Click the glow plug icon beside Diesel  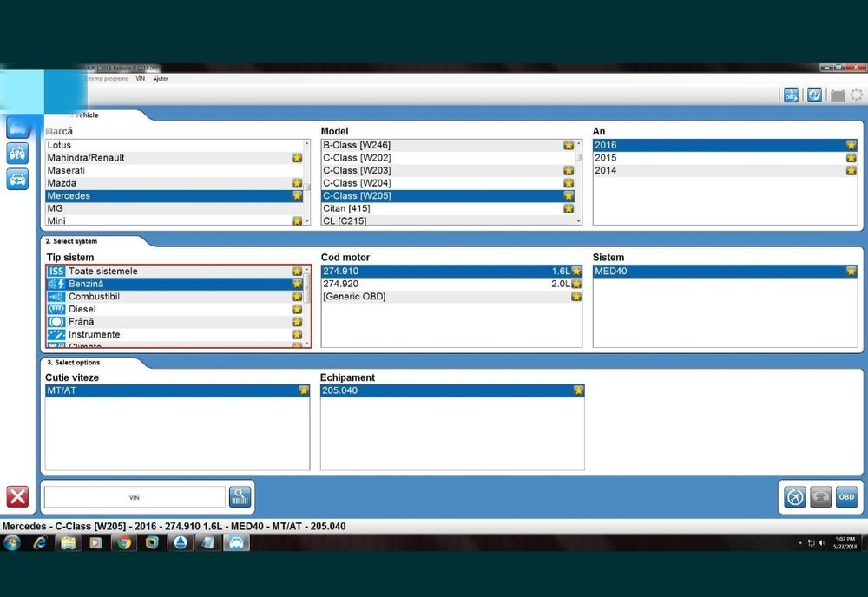[x=56, y=309]
